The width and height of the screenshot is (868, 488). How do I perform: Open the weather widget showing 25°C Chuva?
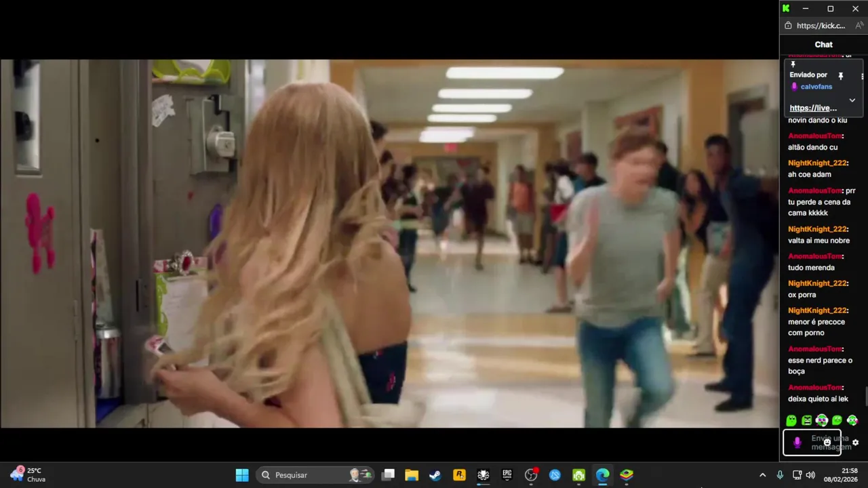pyautogui.click(x=28, y=474)
